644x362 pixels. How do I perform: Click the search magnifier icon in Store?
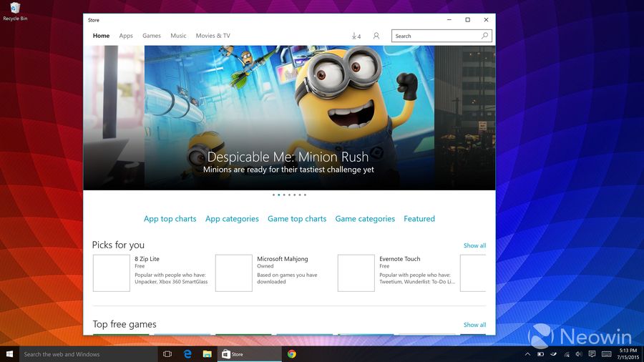click(484, 36)
